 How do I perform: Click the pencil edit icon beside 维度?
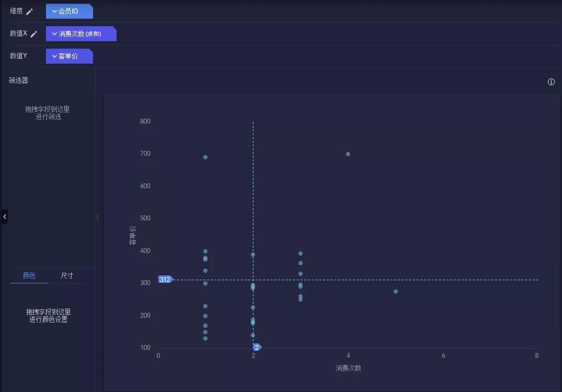click(29, 12)
